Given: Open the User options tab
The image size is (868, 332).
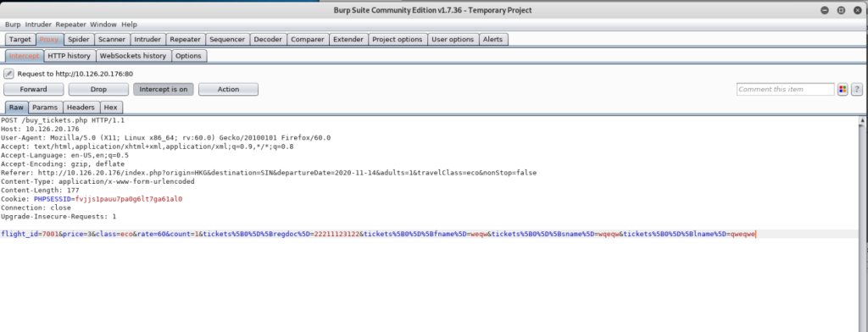Looking at the screenshot, I should [x=453, y=39].
